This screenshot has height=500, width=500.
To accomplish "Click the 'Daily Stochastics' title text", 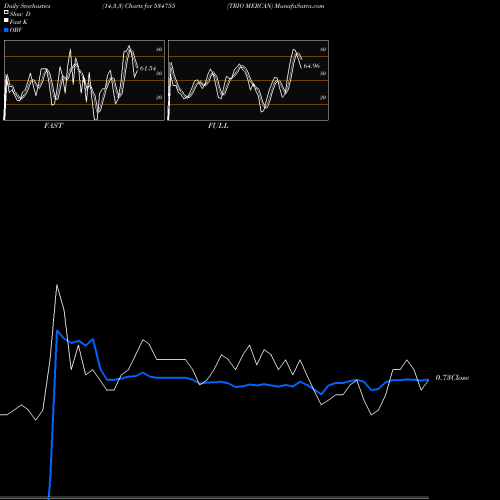I will (27, 6).
